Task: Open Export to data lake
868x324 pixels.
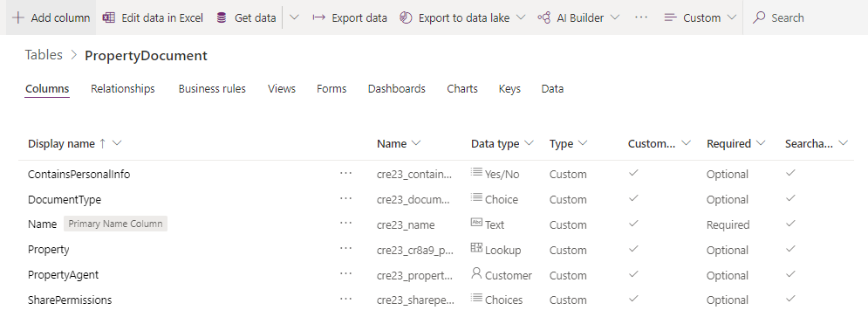Action: click(x=462, y=17)
